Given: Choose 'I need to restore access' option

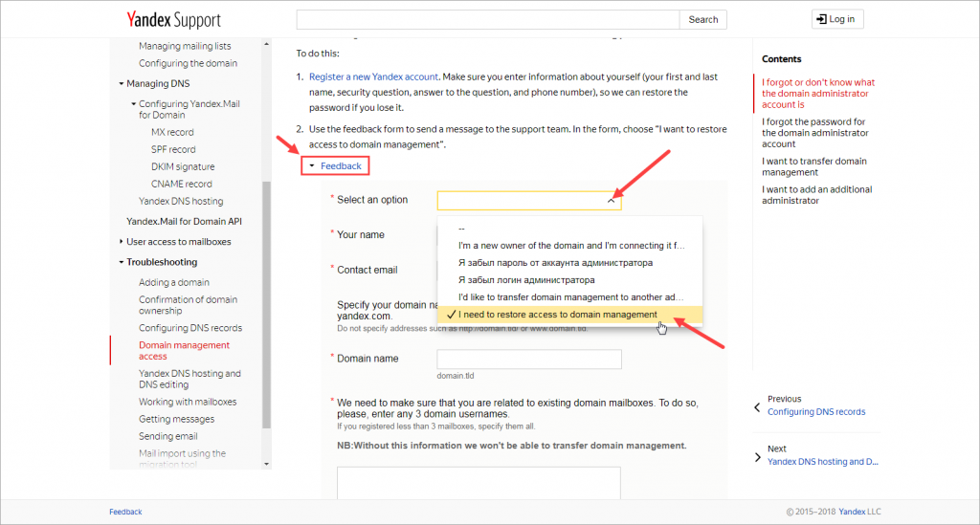Looking at the screenshot, I should pyautogui.click(x=570, y=315).
